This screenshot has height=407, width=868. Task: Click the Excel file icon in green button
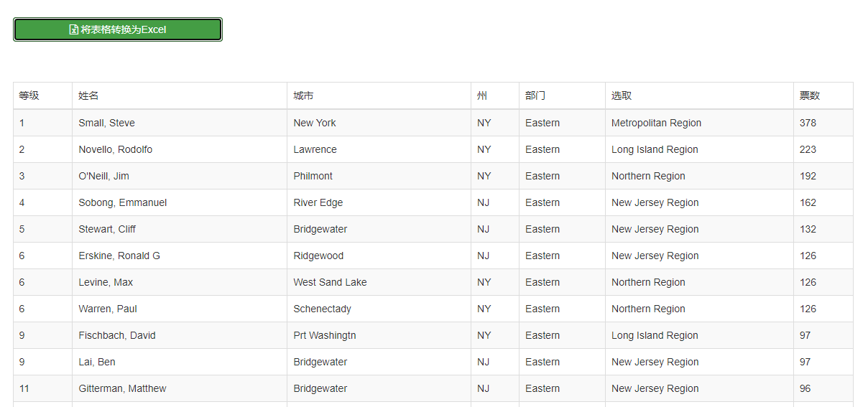pos(73,29)
